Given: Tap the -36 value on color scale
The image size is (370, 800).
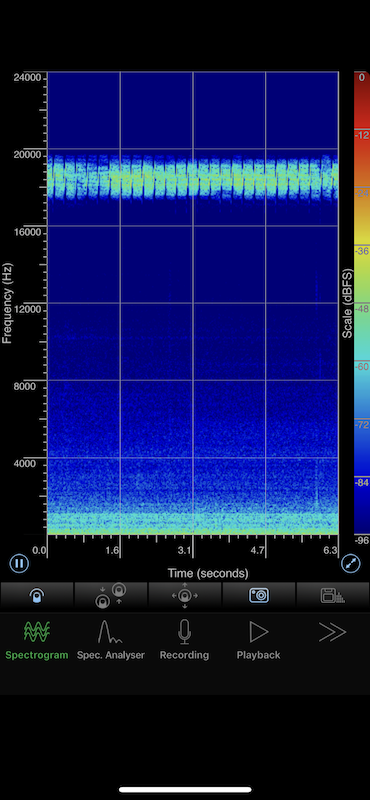Looking at the screenshot, I should pyautogui.click(x=361, y=251).
